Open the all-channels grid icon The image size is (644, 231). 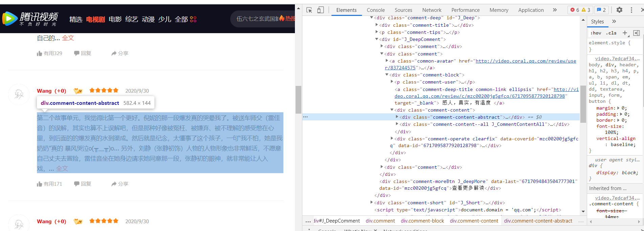tap(193, 19)
